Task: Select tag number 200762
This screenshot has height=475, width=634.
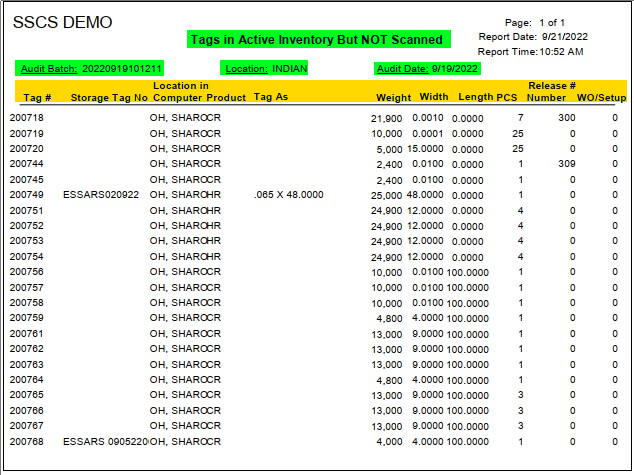Action: click(26, 349)
